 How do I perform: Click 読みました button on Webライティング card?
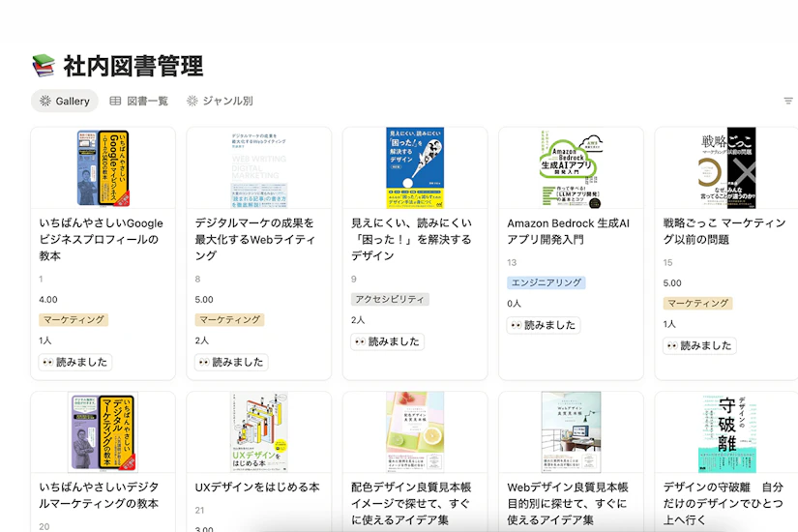(x=231, y=363)
